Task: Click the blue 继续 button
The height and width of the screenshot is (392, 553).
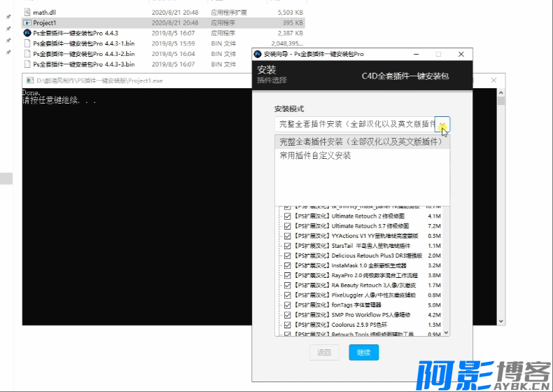Action: pyautogui.click(x=363, y=352)
